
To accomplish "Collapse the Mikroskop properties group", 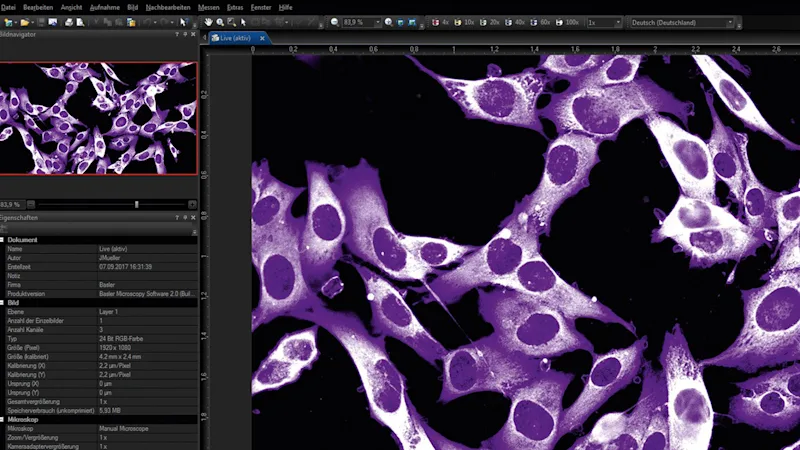I will [2, 420].
